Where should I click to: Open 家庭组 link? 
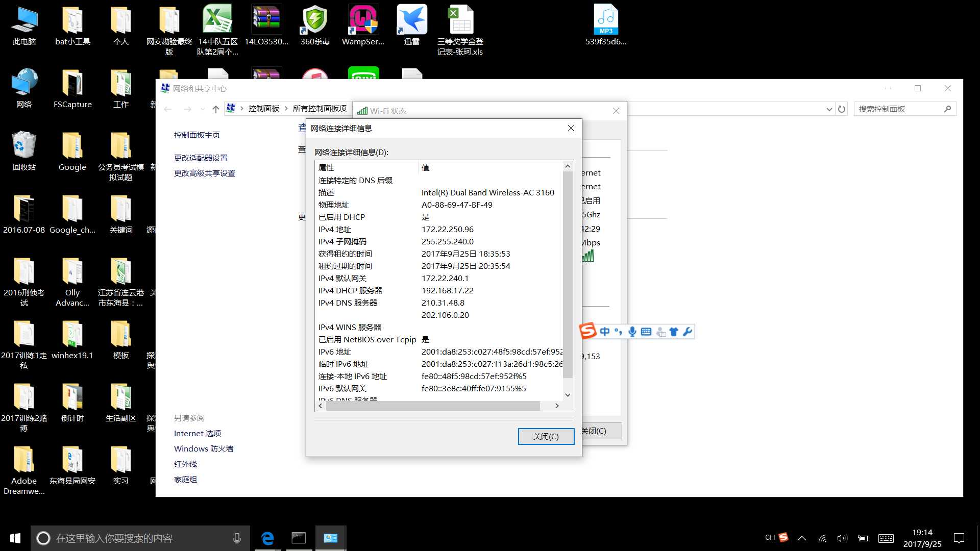click(x=185, y=480)
